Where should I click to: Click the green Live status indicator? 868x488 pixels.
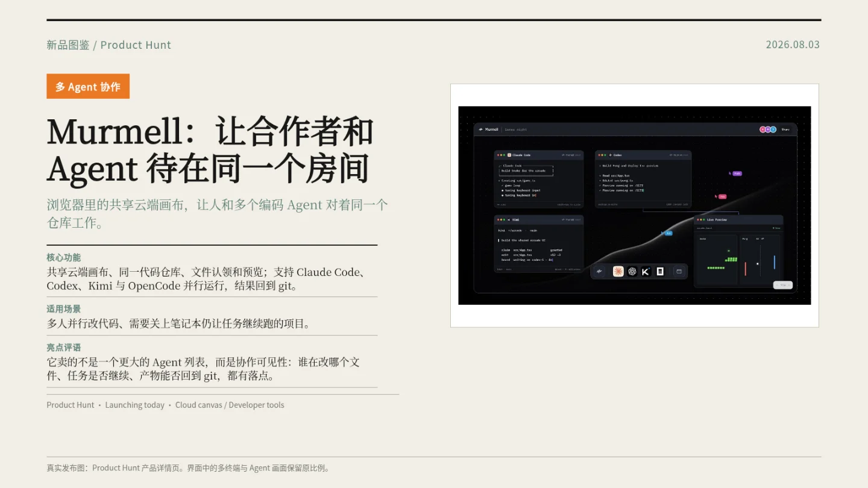point(776,228)
